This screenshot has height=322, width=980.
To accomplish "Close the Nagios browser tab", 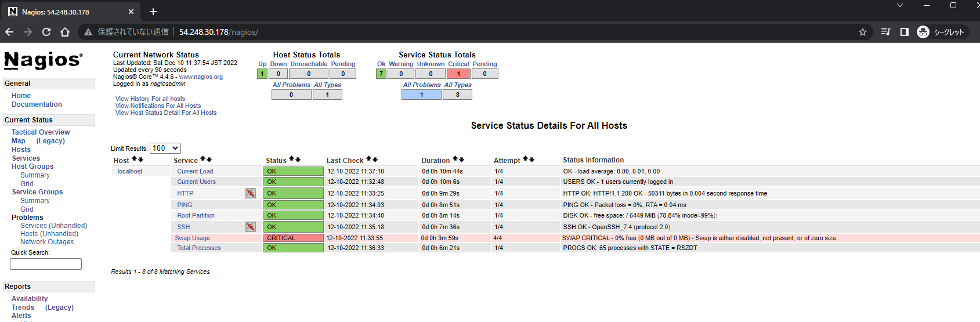I will tap(131, 12).
